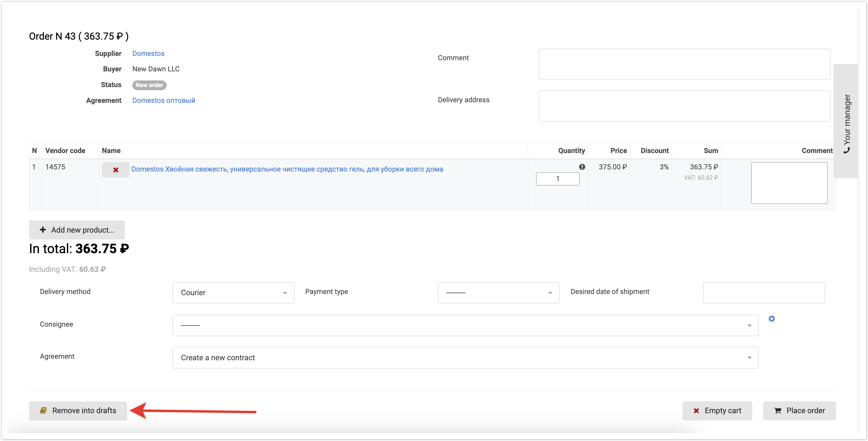The width and height of the screenshot is (868, 441).
Task: Open the Consignee dropdown
Action: 465,325
